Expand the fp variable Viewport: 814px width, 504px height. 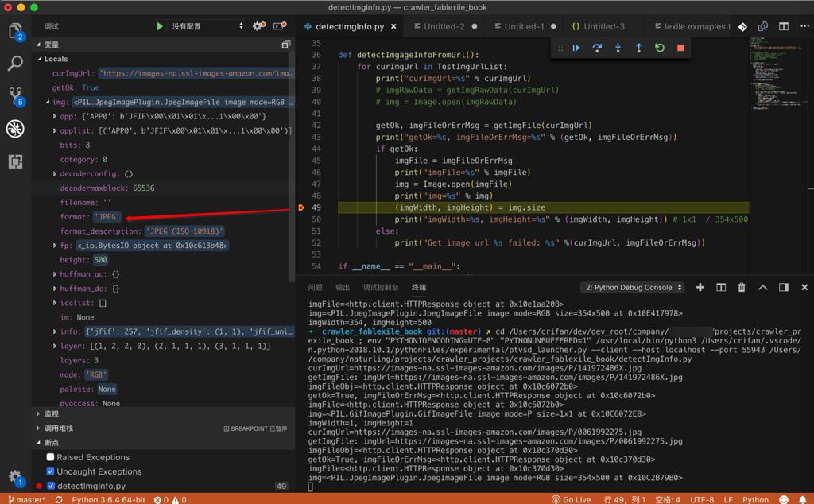(x=55, y=246)
